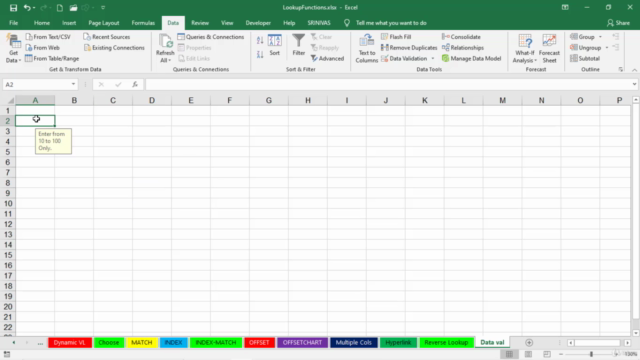Click the Share button
The image size is (640, 360).
click(618, 23)
